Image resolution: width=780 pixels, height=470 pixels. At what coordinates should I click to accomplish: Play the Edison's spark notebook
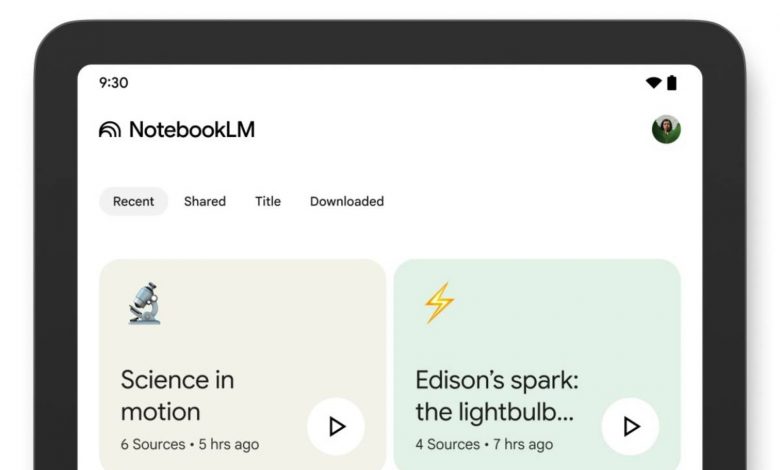pyautogui.click(x=630, y=426)
